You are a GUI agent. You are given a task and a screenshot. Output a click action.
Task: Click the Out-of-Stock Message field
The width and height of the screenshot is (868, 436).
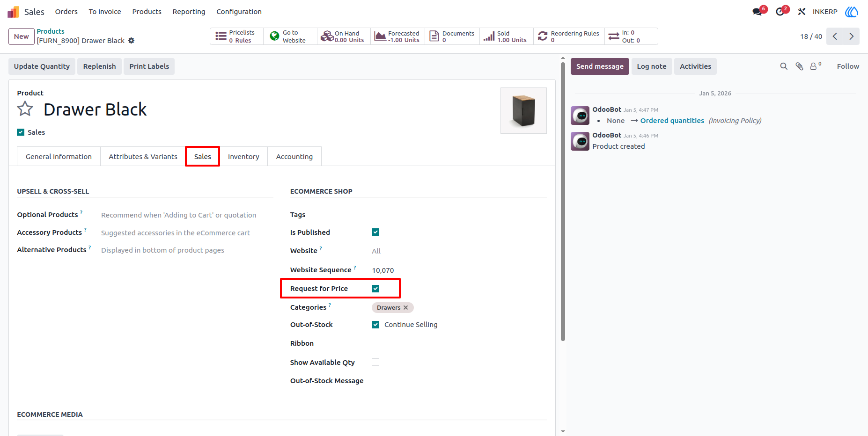coord(459,381)
